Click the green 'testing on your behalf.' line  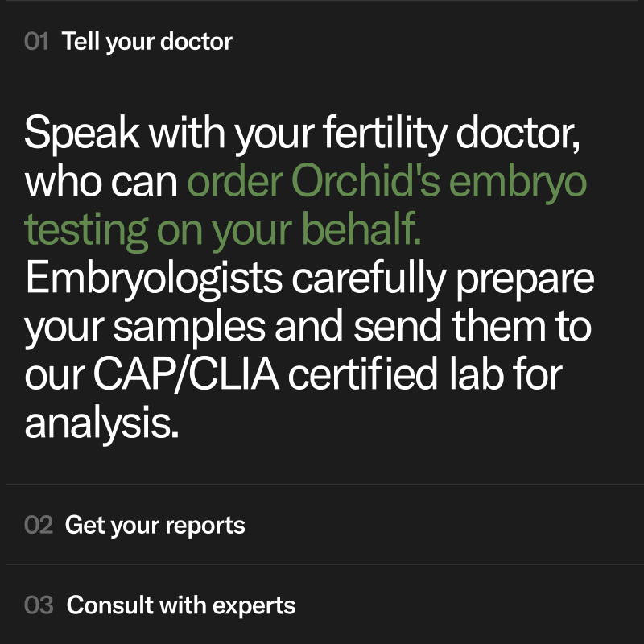[223, 229]
